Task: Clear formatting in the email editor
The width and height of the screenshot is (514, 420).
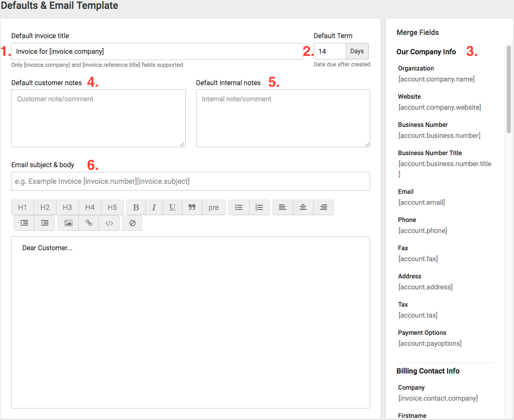Action: click(132, 223)
